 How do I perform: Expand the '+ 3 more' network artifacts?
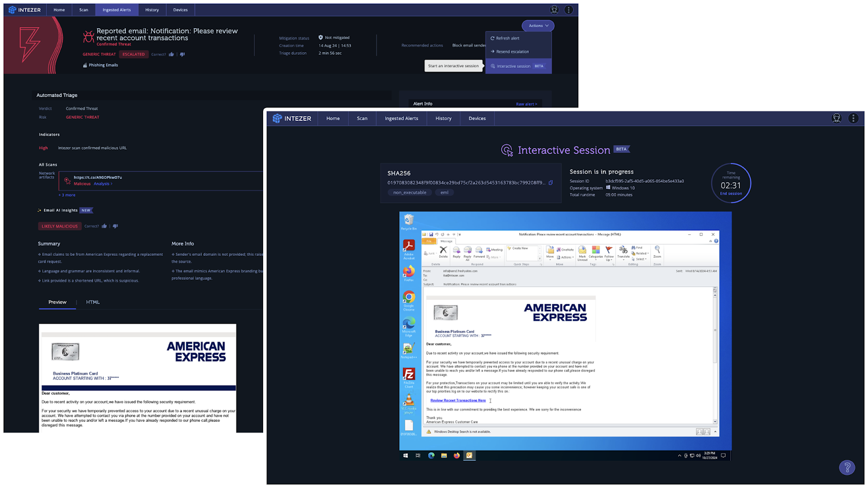coord(67,195)
